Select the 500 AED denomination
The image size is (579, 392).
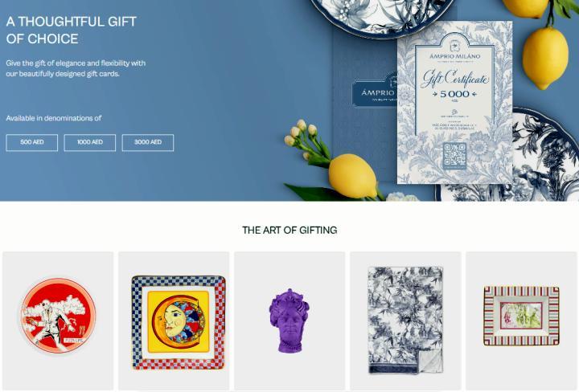(31, 142)
